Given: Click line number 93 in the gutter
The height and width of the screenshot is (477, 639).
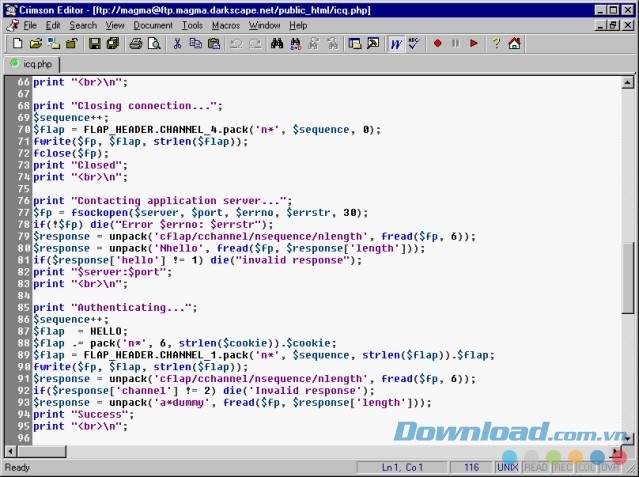Looking at the screenshot, I should [23, 402].
